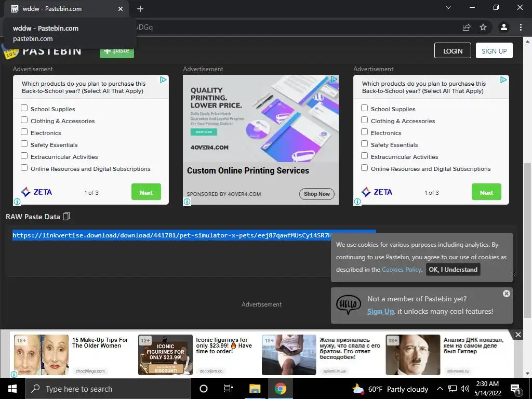Check Extracurricular Activities in left ad

tap(24, 156)
